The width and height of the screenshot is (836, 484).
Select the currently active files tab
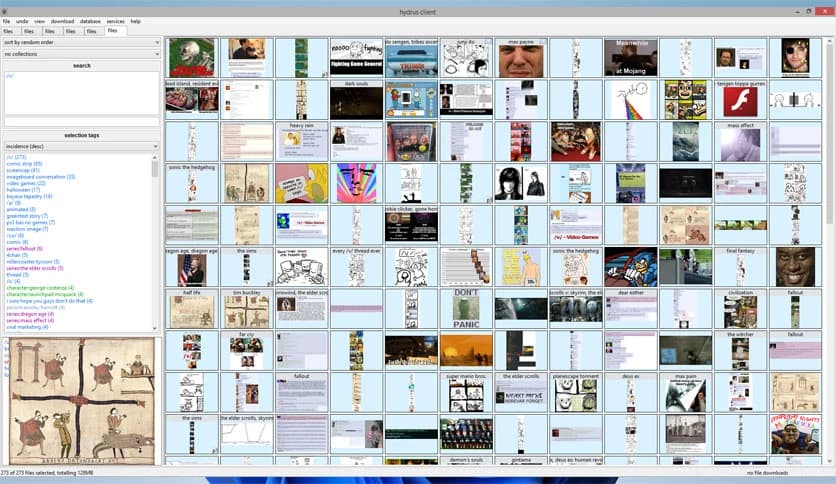(113, 31)
